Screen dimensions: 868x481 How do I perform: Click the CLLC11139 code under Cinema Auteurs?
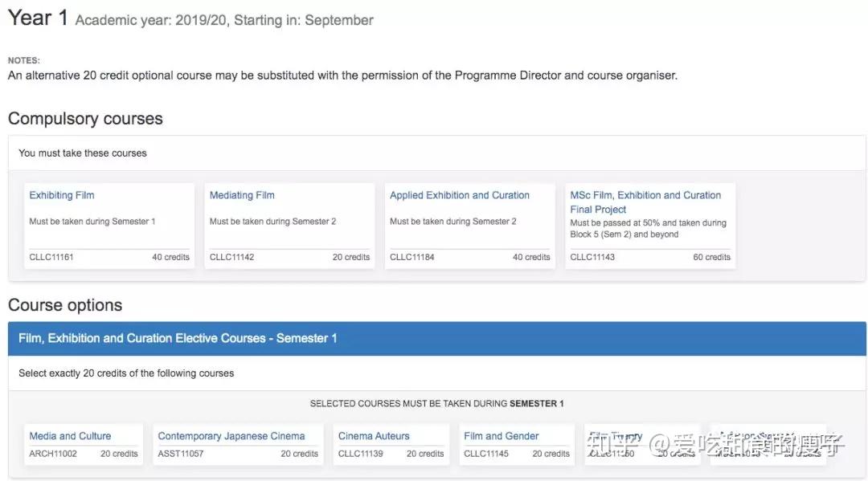361,454
